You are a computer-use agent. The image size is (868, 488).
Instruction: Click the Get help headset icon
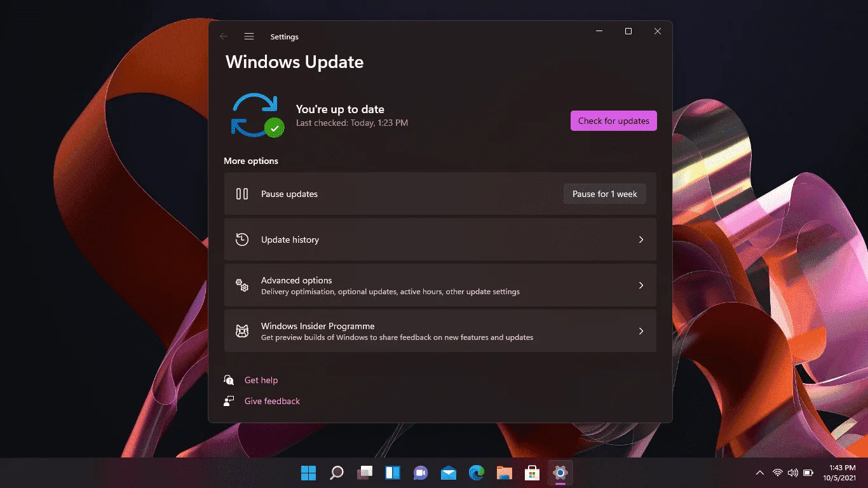[x=229, y=380]
